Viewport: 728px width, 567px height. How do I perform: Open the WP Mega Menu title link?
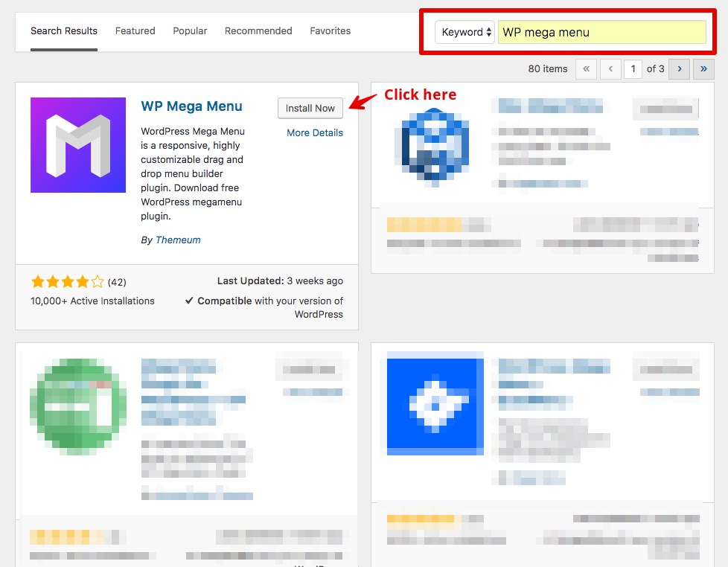coord(191,106)
